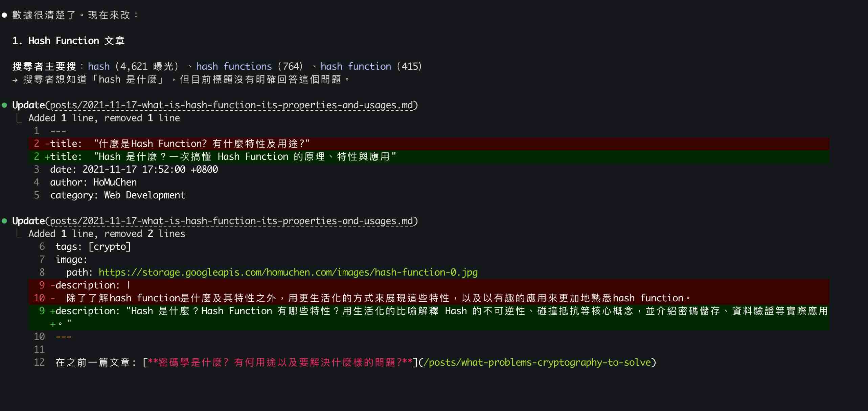Click the arrow icon before 搜尋者想知道
868x411 pixels.
(15, 80)
